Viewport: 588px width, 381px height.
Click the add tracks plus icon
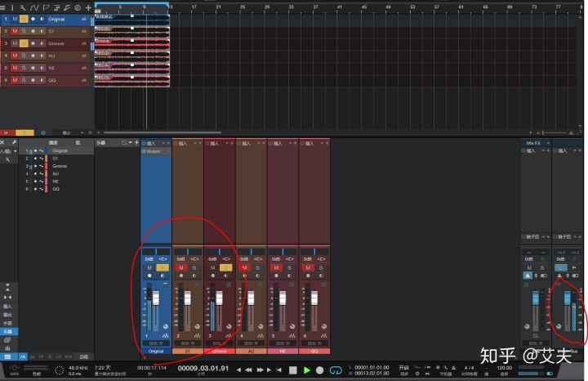pyautogui.click(x=88, y=7)
